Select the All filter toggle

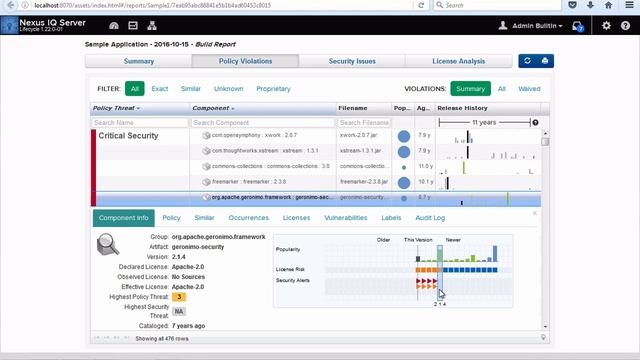(135, 89)
